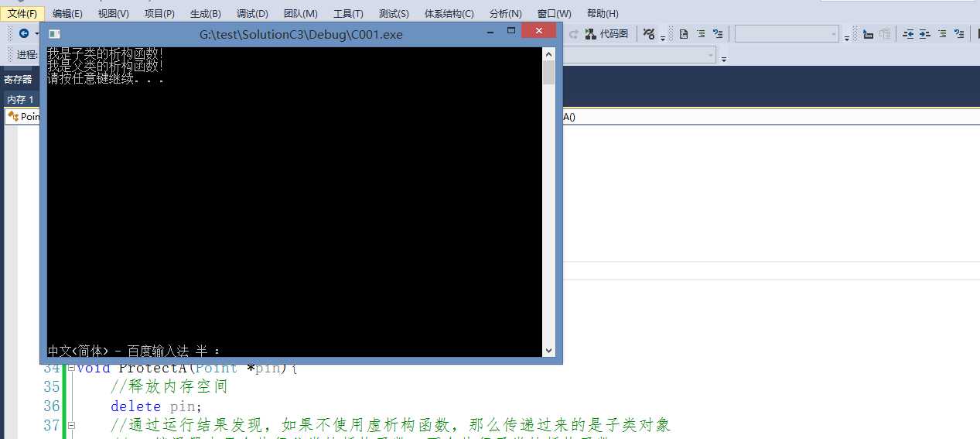
Task: Open the empty combo box in the top toolbar
Action: (787, 33)
